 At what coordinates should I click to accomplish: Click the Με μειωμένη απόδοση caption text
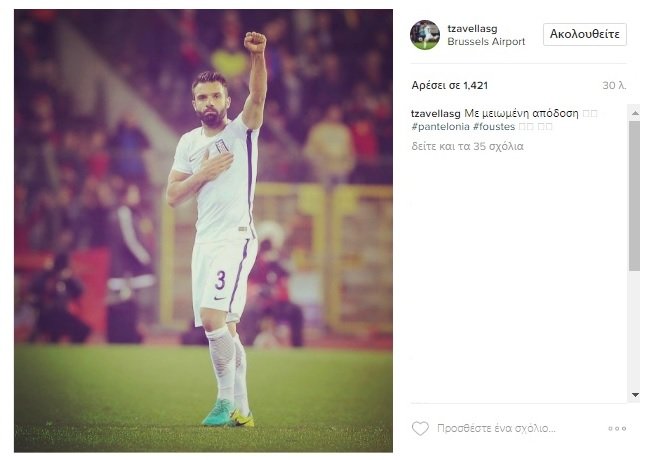[521, 113]
